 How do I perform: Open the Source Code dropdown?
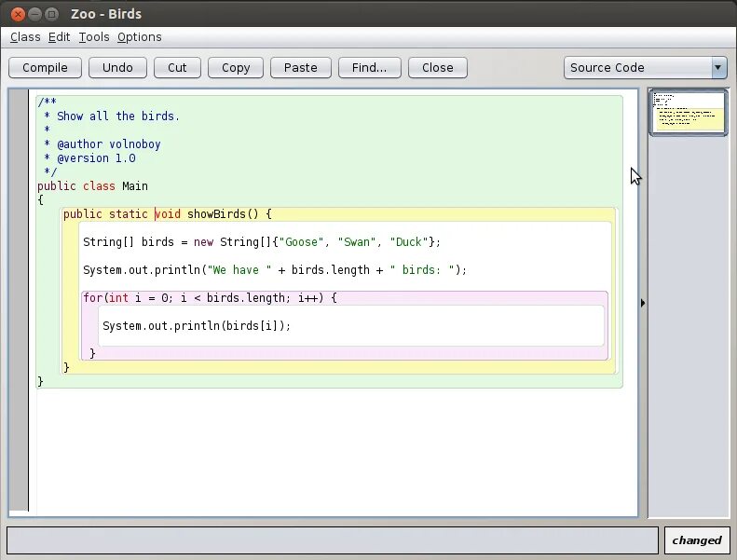tap(646, 68)
